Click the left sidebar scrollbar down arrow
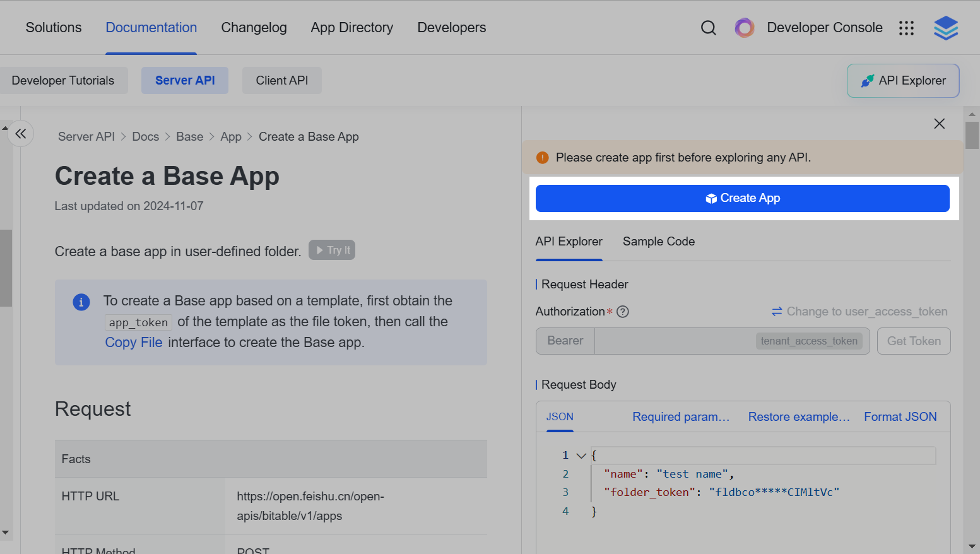This screenshot has width=980, height=554. coord(6,533)
